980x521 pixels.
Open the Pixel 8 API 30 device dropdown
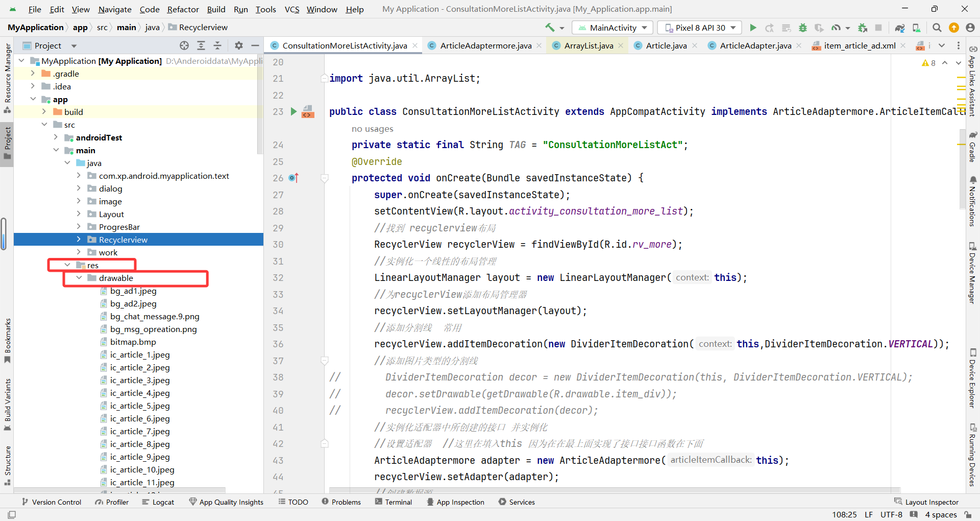[x=699, y=28]
